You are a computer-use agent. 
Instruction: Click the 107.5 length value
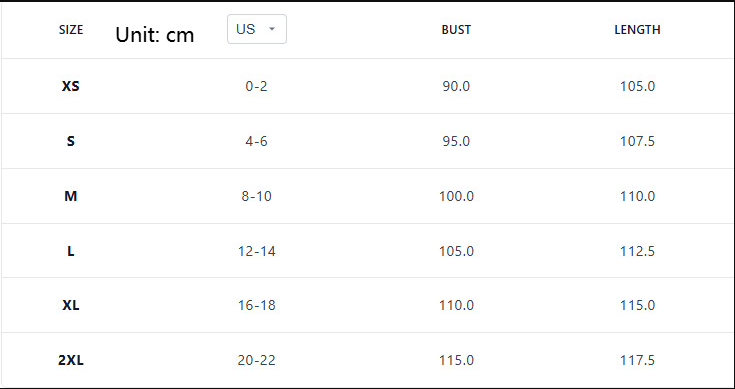[x=638, y=141]
